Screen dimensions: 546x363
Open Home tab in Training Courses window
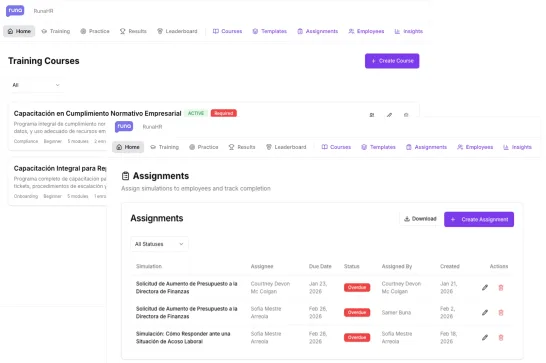19,31
